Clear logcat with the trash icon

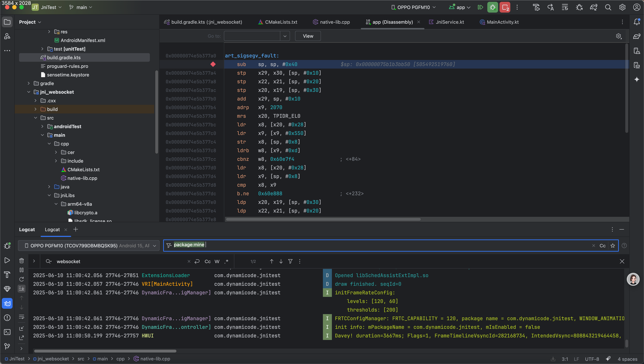[x=22, y=261]
